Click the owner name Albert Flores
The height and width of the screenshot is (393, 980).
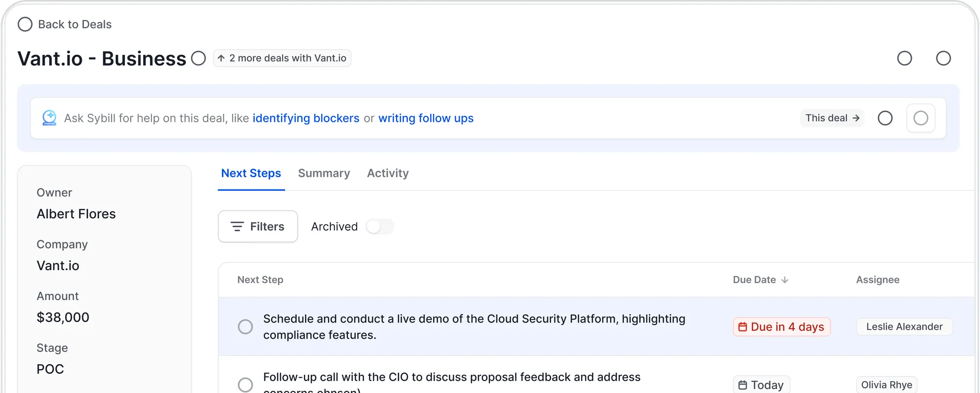pyautogui.click(x=76, y=214)
